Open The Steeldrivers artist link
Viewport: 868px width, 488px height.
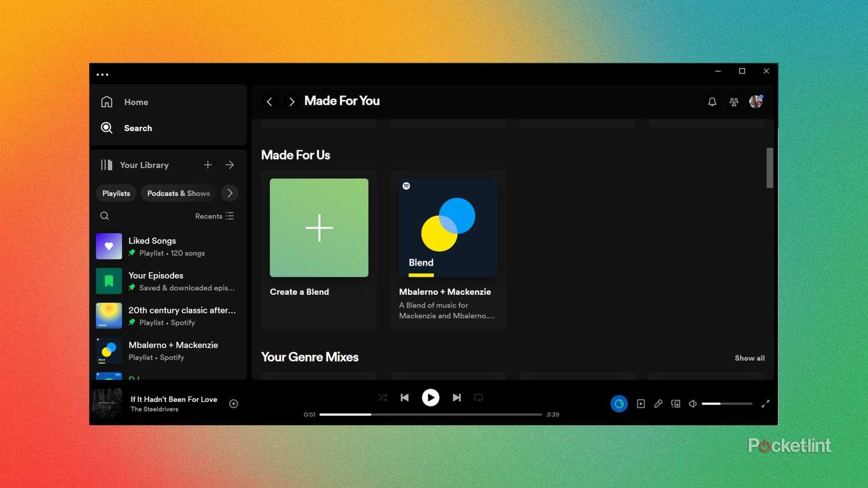[154, 409]
